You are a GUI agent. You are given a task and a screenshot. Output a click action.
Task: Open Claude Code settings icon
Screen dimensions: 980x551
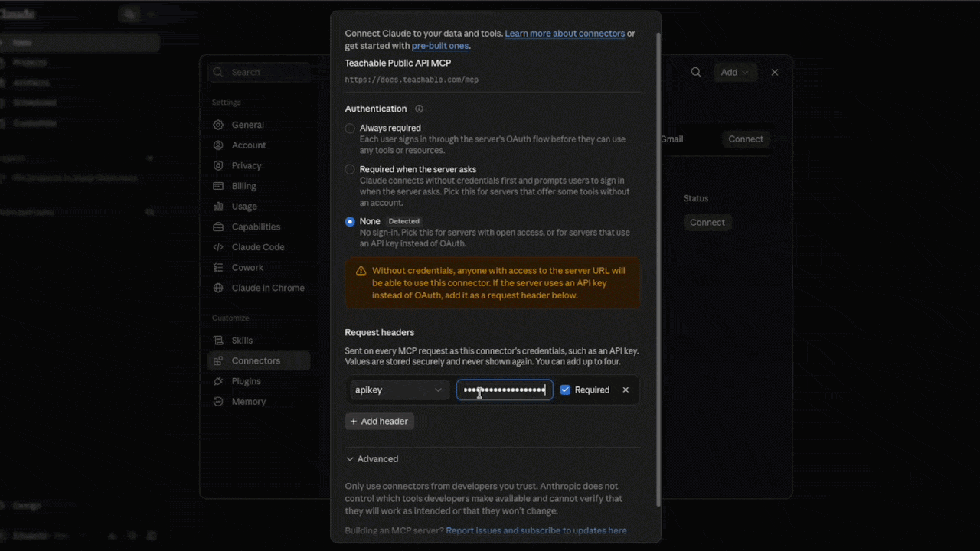coord(218,247)
